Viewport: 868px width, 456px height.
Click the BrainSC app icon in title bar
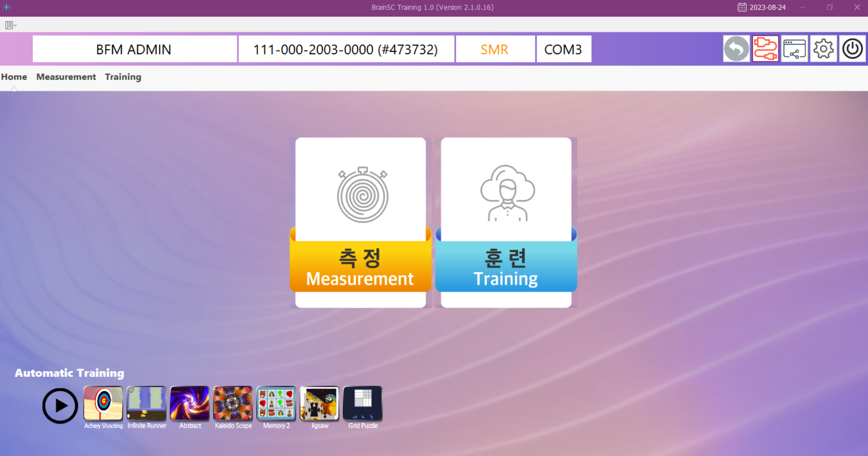point(7,7)
